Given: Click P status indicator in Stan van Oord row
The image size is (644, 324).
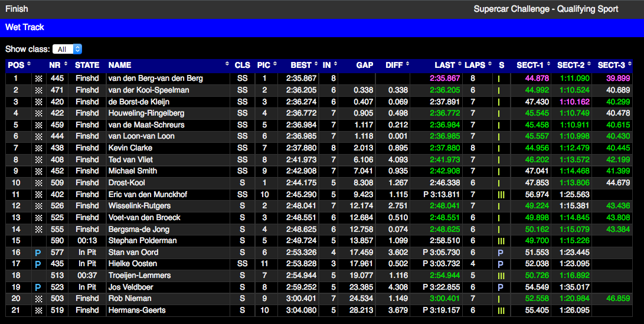Looking at the screenshot, I should [x=501, y=253].
